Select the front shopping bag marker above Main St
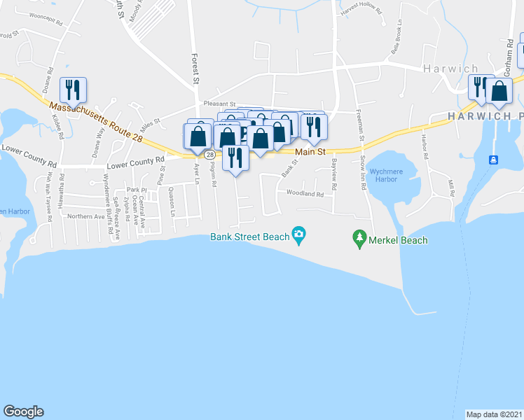Viewport: 524px width, 420px height. coord(261,139)
